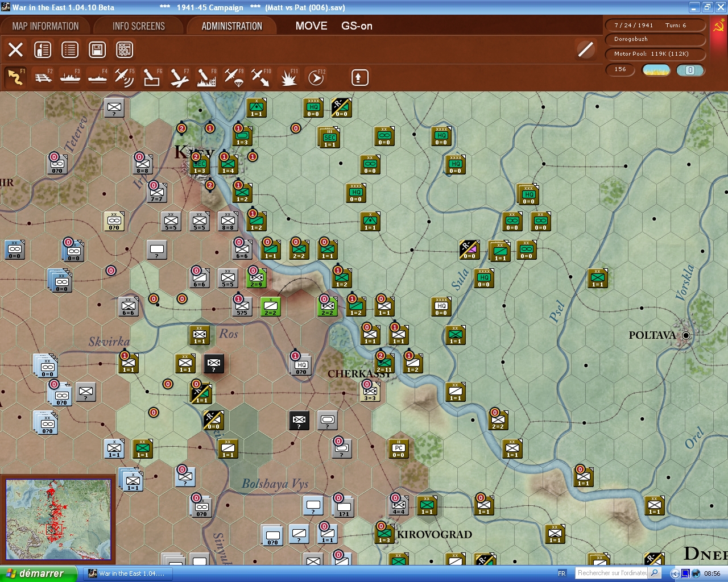Click the FR language indicator
The image size is (728, 582).
pyautogui.click(x=562, y=573)
